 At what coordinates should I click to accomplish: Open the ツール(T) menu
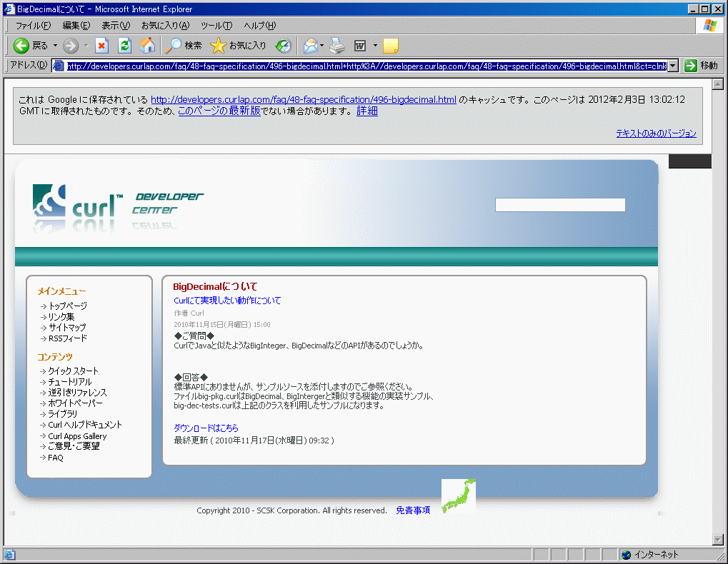click(x=216, y=26)
